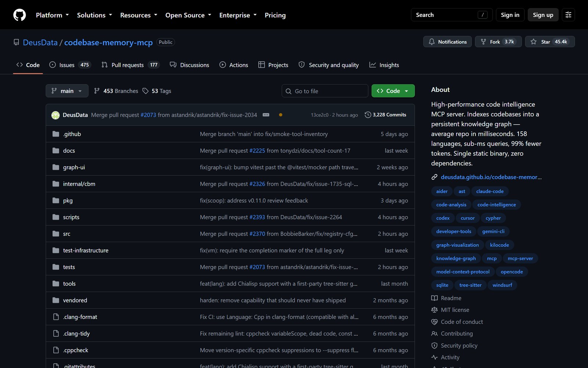Expand the green Code dropdown button
Image resolution: width=588 pixels, height=368 pixels.
393,91
